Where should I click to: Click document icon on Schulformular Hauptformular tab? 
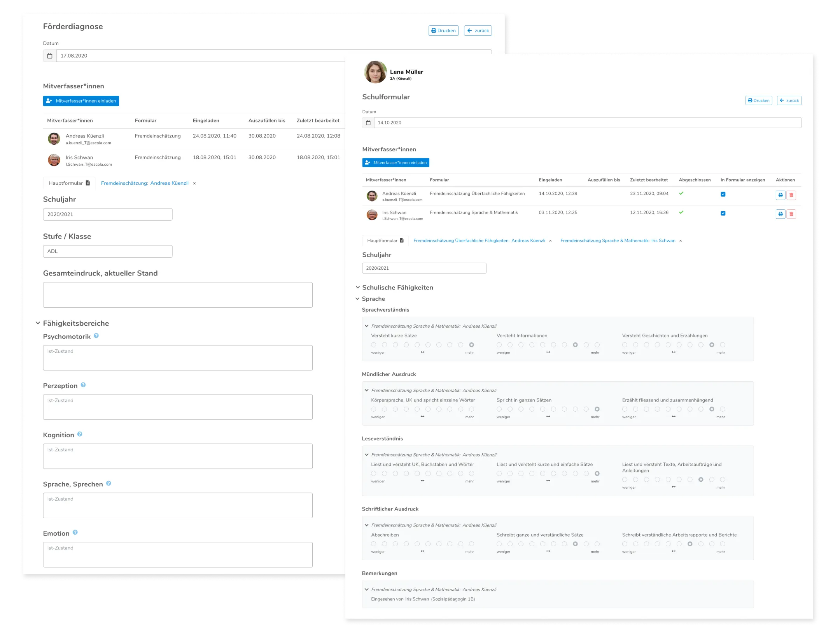(x=402, y=240)
